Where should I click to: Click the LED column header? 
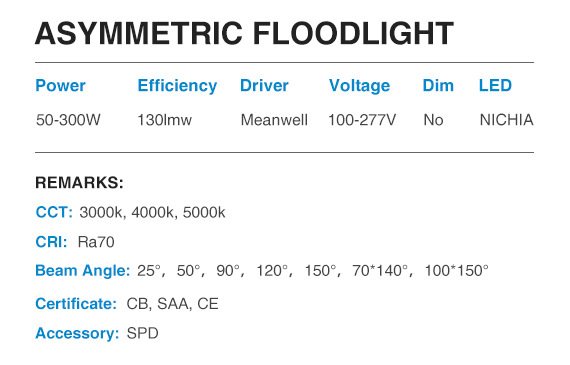point(495,86)
